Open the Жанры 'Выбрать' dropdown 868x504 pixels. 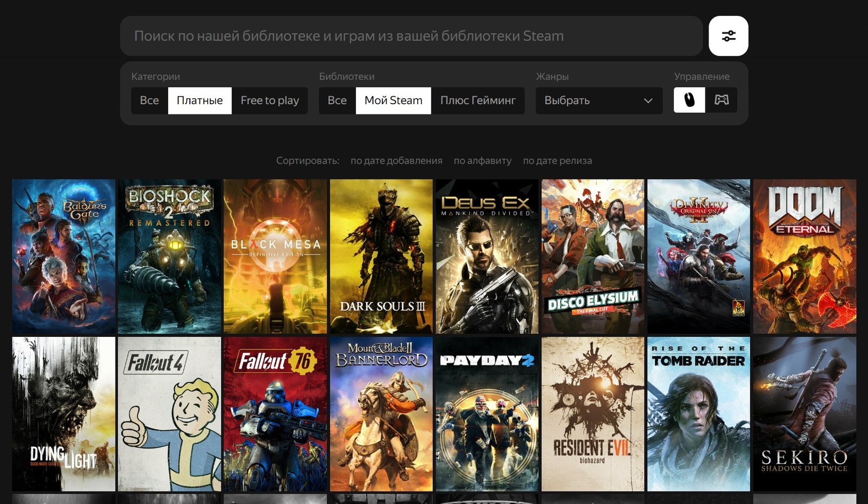click(x=599, y=100)
